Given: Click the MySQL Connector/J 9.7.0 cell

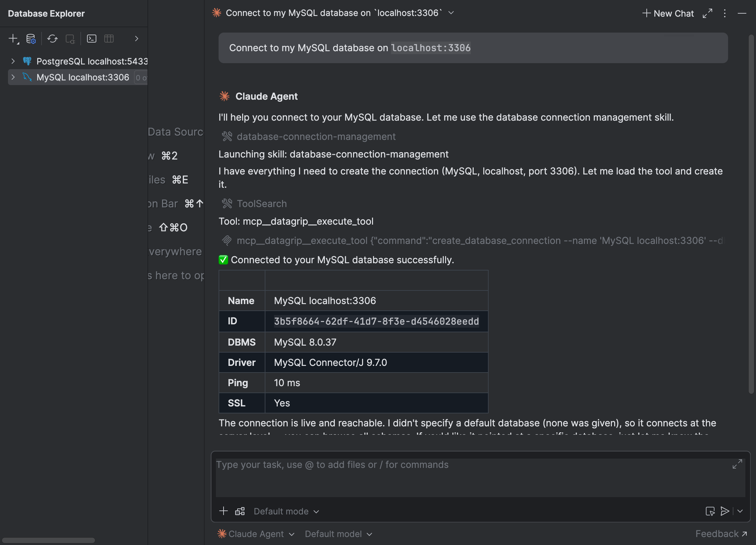Looking at the screenshot, I should click(376, 363).
